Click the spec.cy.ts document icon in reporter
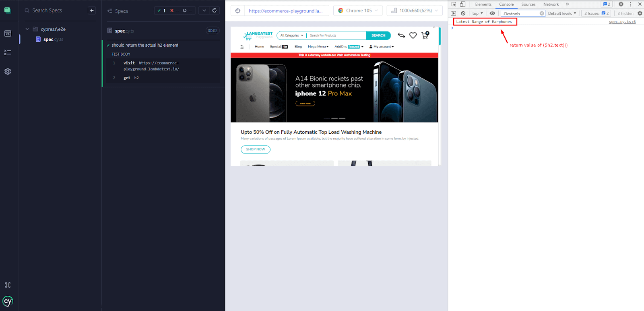The image size is (644, 311). [x=109, y=31]
